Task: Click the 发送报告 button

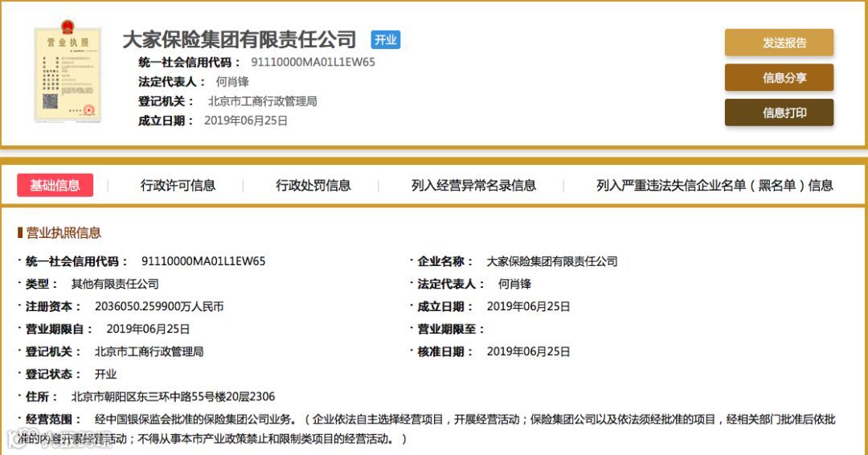Action: pos(779,43)
